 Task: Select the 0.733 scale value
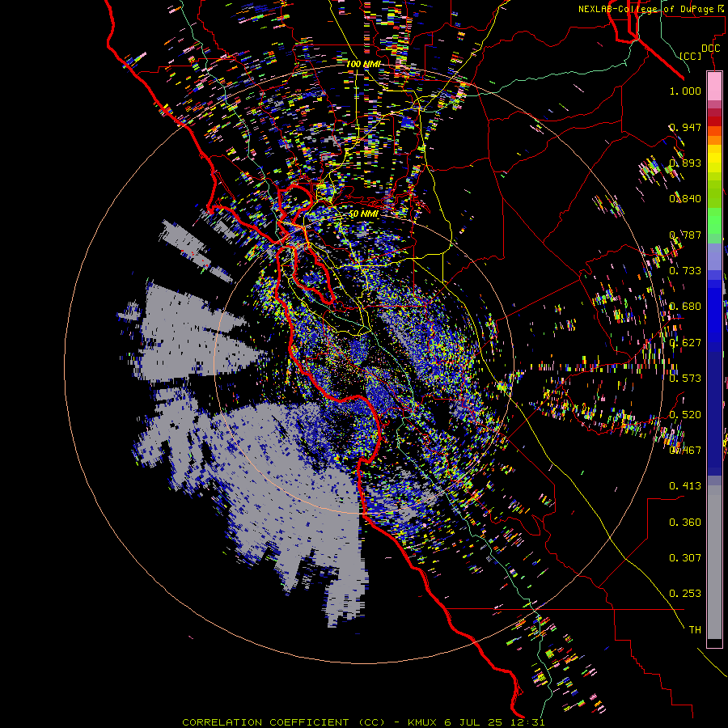click(x=685, y=271)
